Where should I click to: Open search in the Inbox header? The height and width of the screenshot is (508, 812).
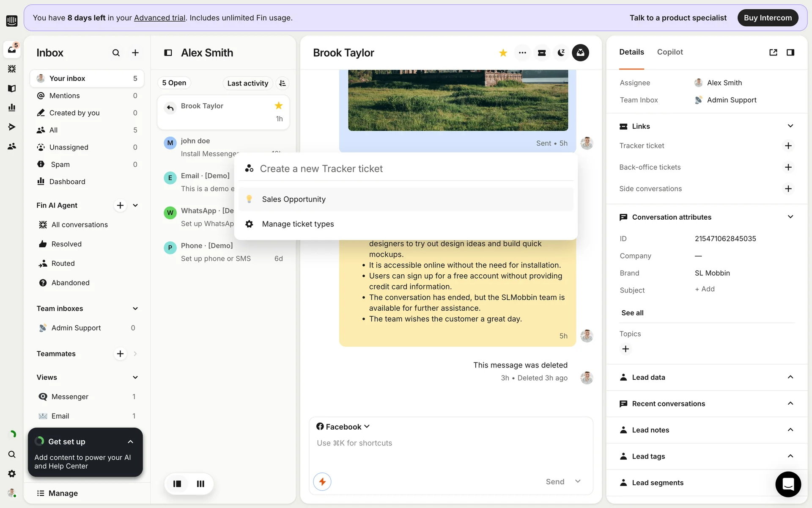(x=116, y=53)
